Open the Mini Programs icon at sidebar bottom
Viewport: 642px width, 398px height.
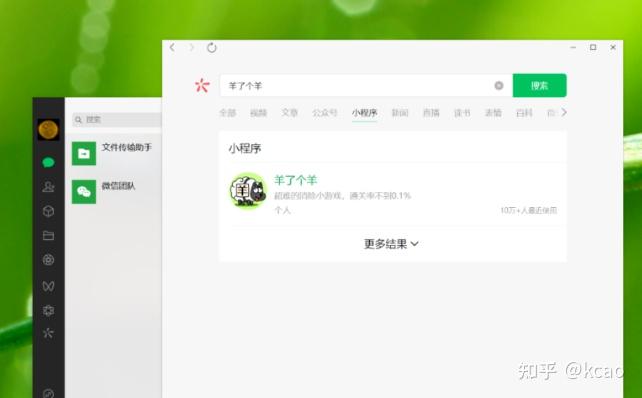coord(48,393)
